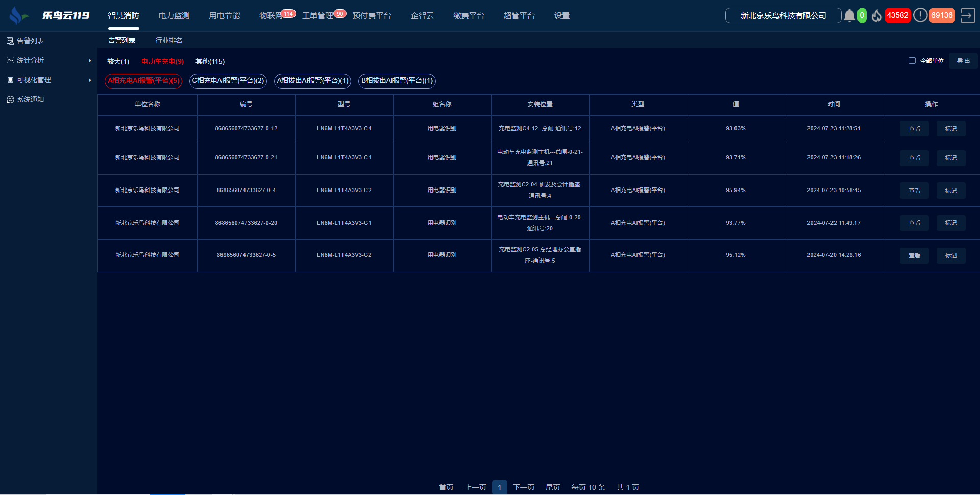The image size is (980, 495).
Task: Click the notification bell icon
Action: 849,16
